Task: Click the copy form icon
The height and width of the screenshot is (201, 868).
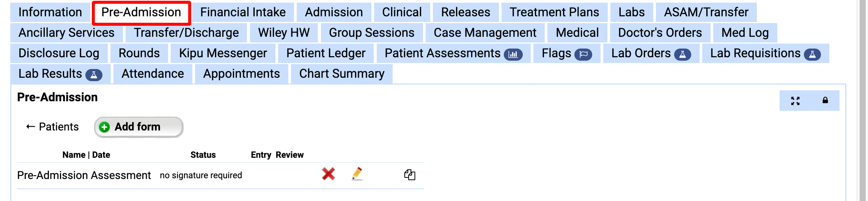Action: click(410, 175)
